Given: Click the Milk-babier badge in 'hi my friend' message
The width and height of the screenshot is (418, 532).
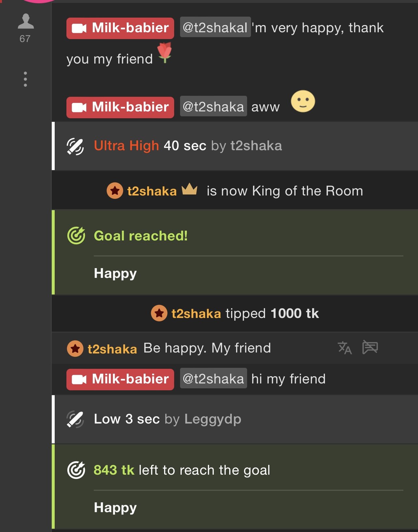Looking at the screenshot, I should 120,379.
